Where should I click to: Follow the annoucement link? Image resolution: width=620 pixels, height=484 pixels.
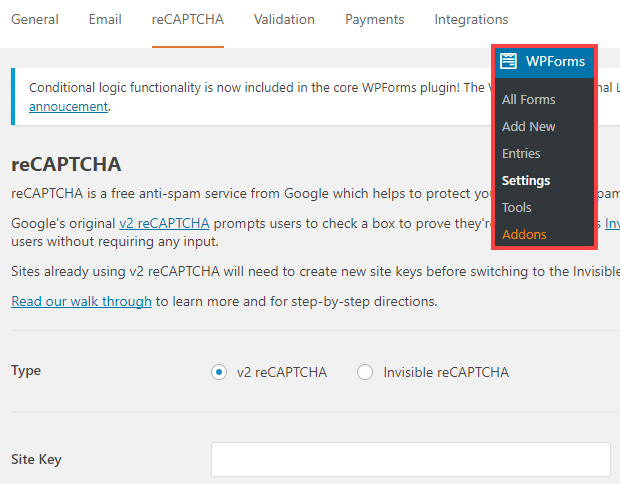click(68, 107)
